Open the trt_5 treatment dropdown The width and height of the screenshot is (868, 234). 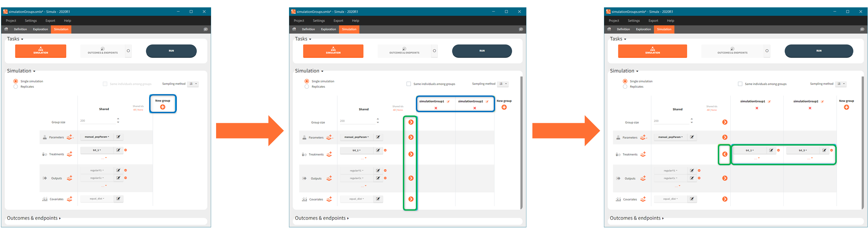click(x=803, y=150)
